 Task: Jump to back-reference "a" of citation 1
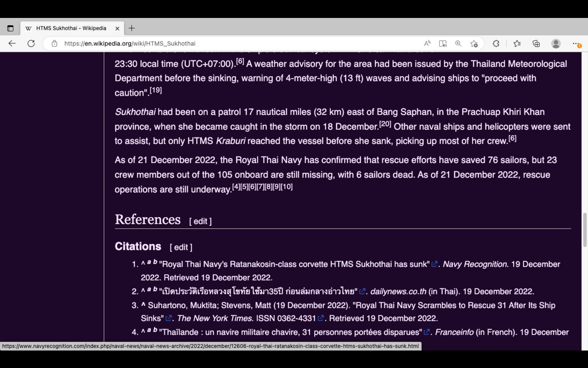149,262
